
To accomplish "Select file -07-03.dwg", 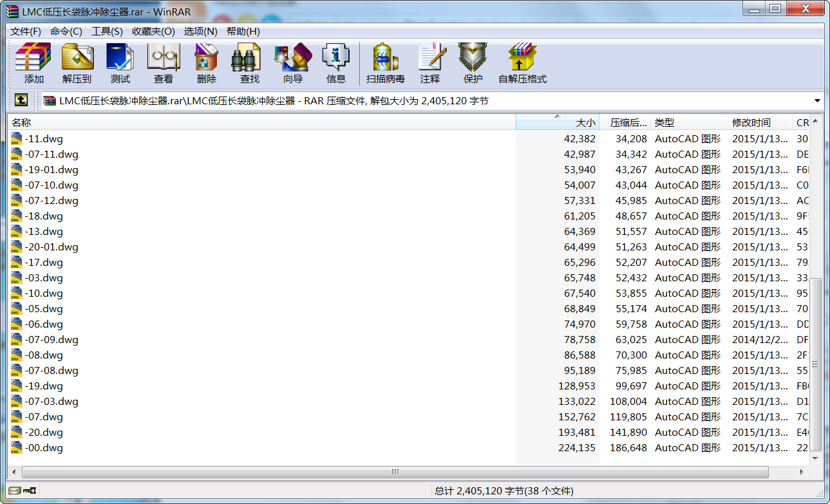I will click(x=51, y=401).
